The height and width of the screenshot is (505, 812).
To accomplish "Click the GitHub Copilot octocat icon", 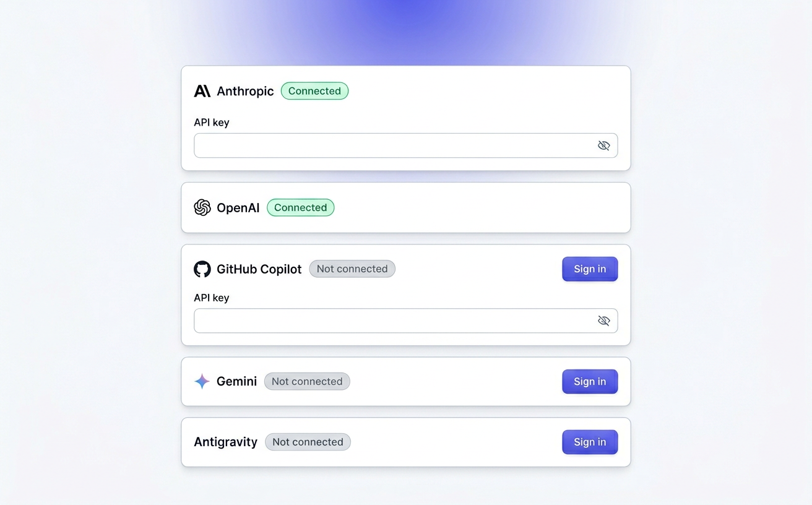I will pyautogui.click(x=202, y=269).
